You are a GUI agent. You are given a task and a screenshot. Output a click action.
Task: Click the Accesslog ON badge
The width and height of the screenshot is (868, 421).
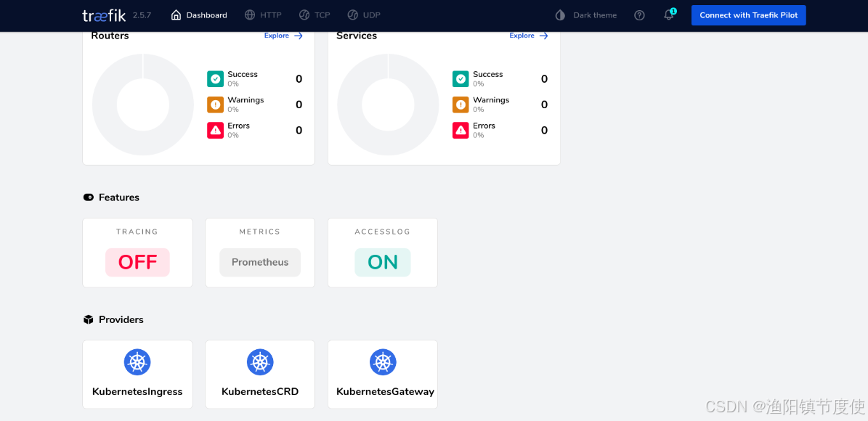(383, 262)
